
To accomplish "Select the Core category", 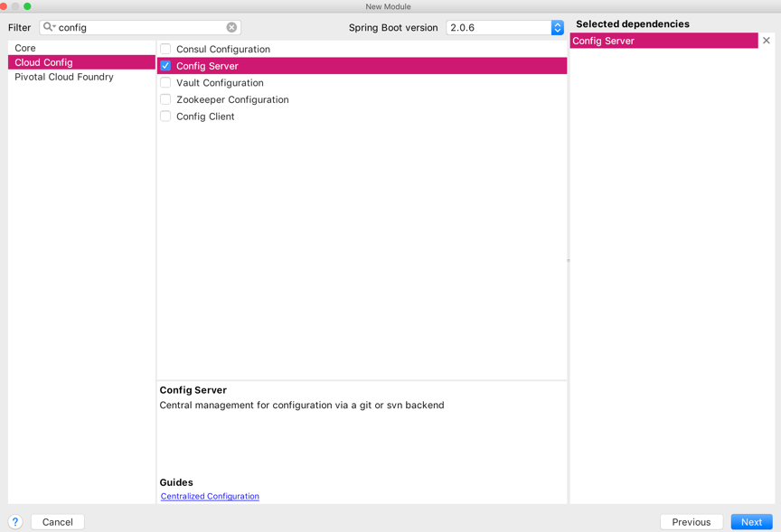I will click(x=81, y=48).
